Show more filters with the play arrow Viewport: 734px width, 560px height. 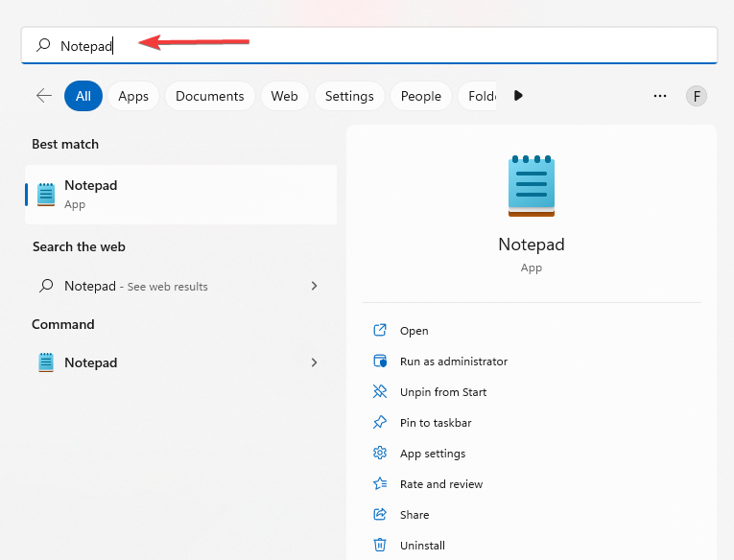click(518, 96)
